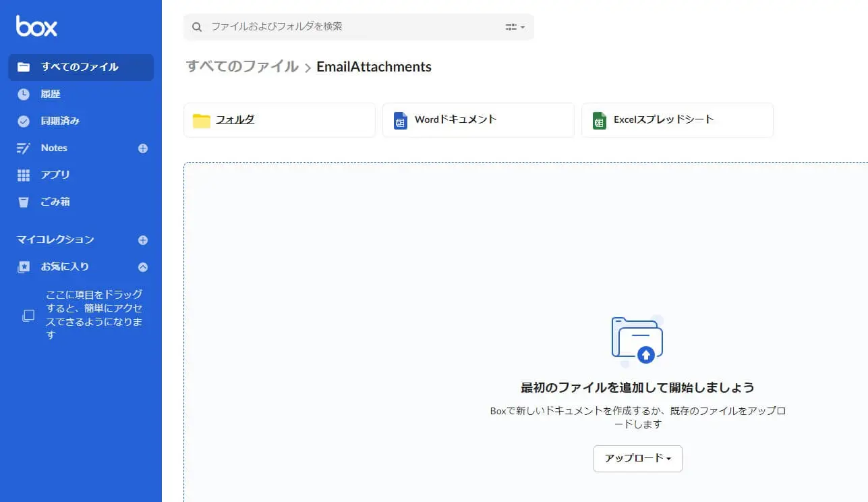Create a new フォルダ
The image size is (868, 502).
279,120
